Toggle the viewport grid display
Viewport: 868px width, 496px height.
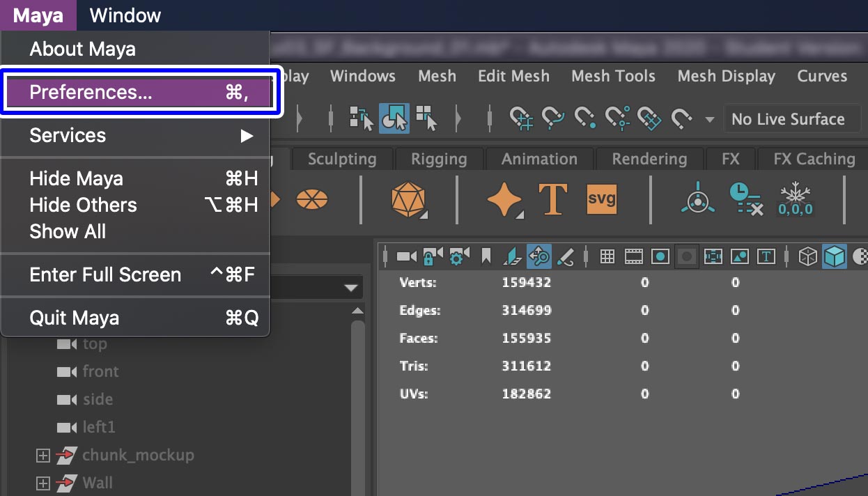pos(607,256)
